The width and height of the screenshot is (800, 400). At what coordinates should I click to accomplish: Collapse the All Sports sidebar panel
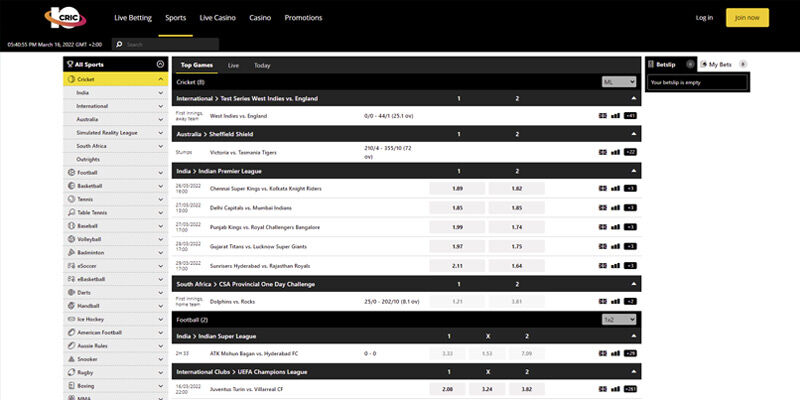(x=160, y=64)
